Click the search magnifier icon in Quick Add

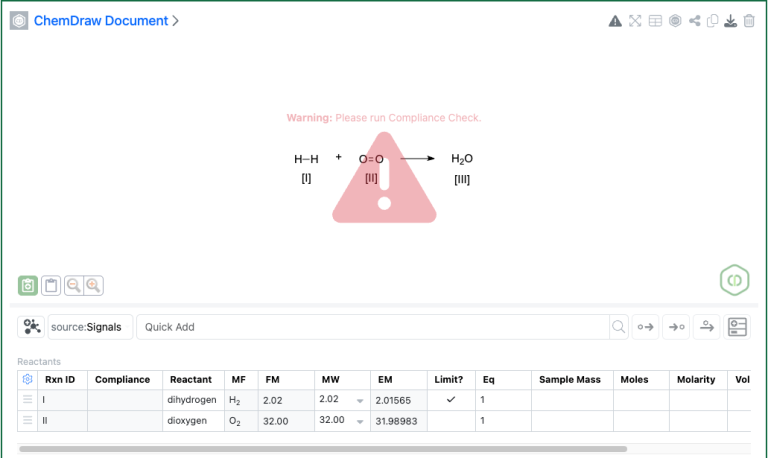click(619, 327)
